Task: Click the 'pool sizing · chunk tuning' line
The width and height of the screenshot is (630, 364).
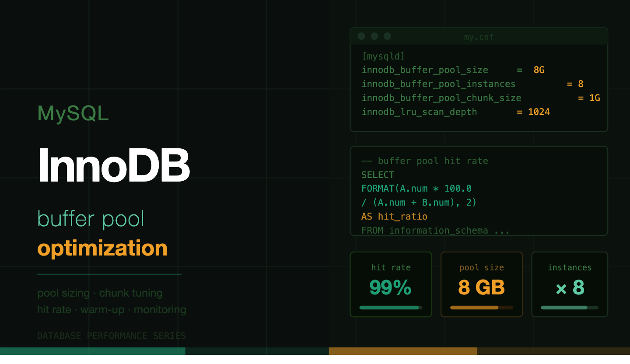Action: click(x=100, y=293)
